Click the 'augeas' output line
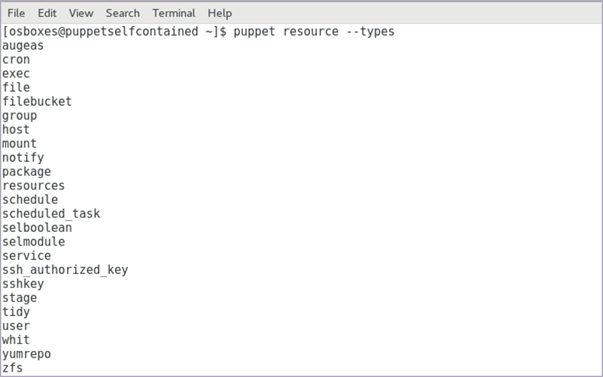 [23, 46]
